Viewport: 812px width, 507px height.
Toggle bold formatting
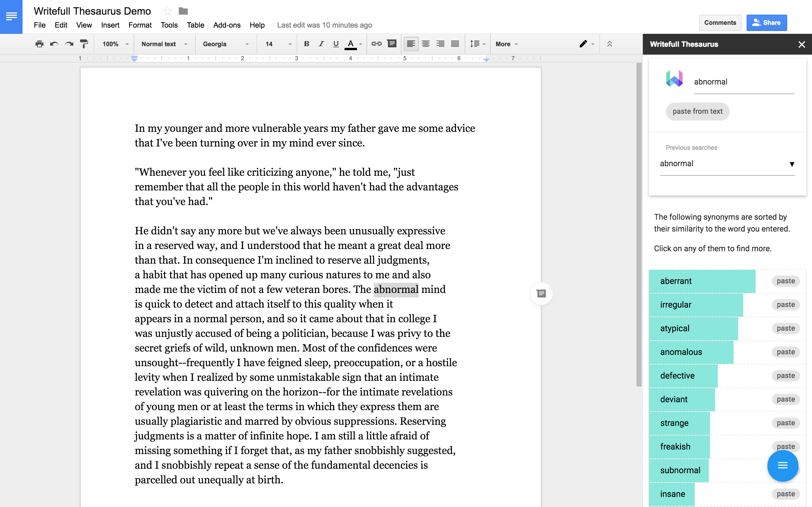pyautogui.click(x=306, y=44)
